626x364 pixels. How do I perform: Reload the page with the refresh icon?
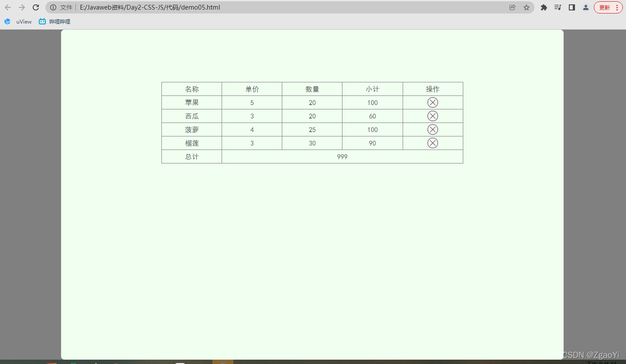point(36,7)
